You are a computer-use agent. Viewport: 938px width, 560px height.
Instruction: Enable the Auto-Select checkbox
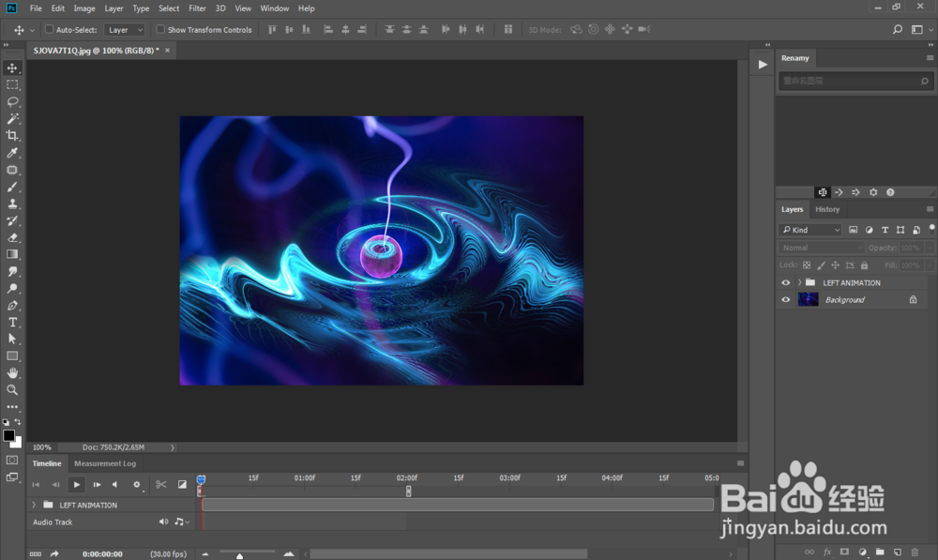point(50,29)
